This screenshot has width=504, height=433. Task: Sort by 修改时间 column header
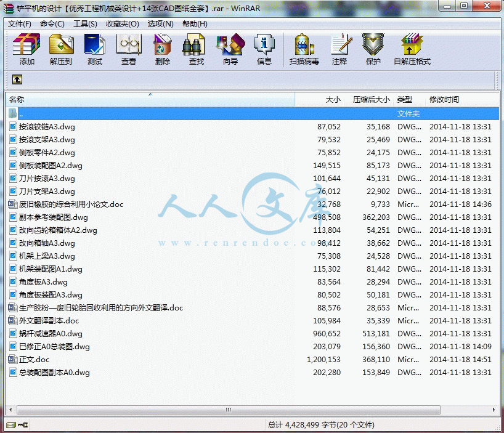click(x=463, y=100)
